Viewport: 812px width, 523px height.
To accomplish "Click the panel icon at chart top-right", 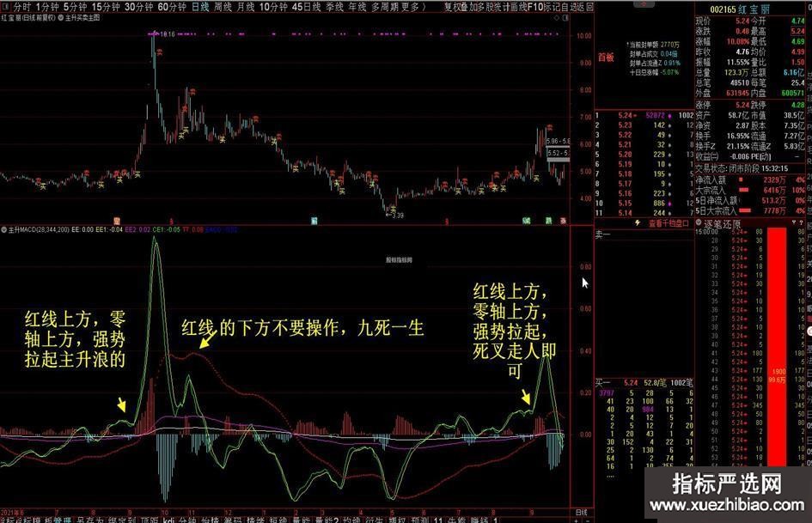I will 565,18.
